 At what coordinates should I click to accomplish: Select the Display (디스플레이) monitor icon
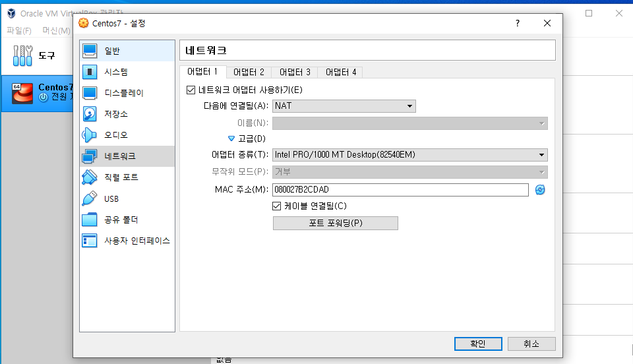click(x=90, y=93)
